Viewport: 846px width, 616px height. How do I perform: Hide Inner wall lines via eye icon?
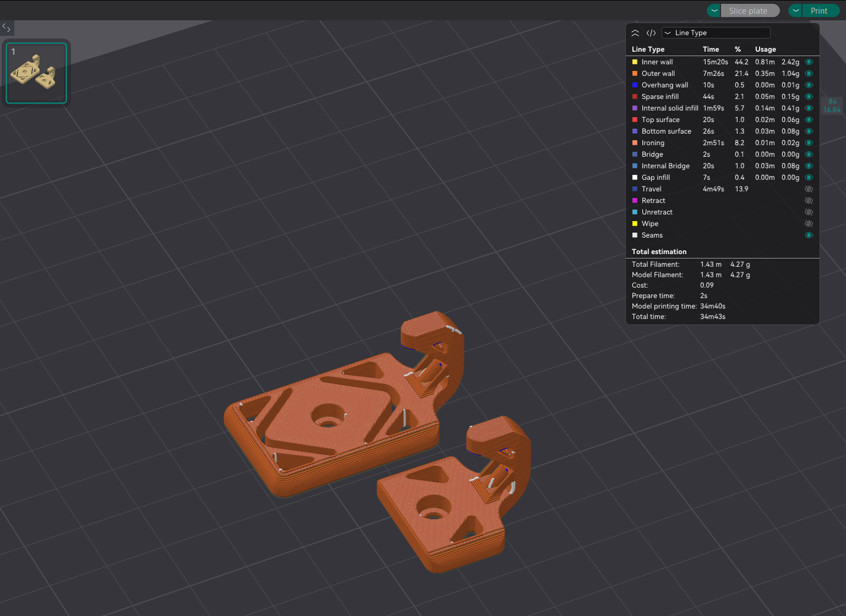pos(809,62)
